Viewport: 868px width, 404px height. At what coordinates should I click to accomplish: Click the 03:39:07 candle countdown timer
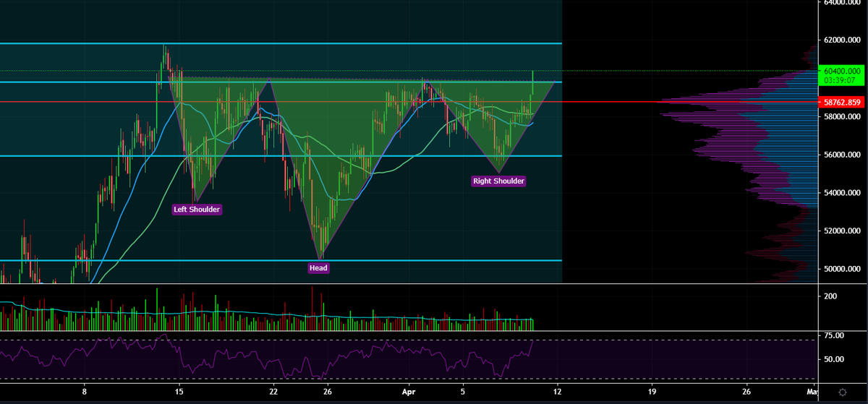[x=841, y=80]
